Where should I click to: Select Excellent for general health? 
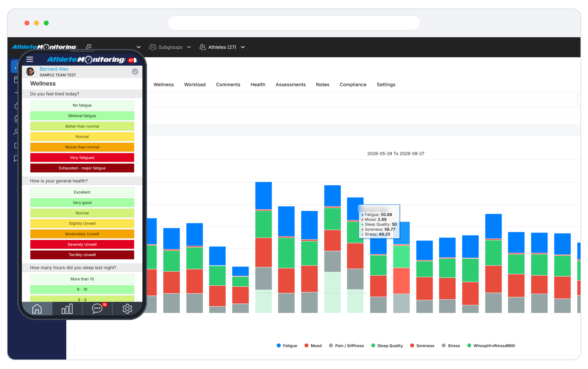[82, 192]
